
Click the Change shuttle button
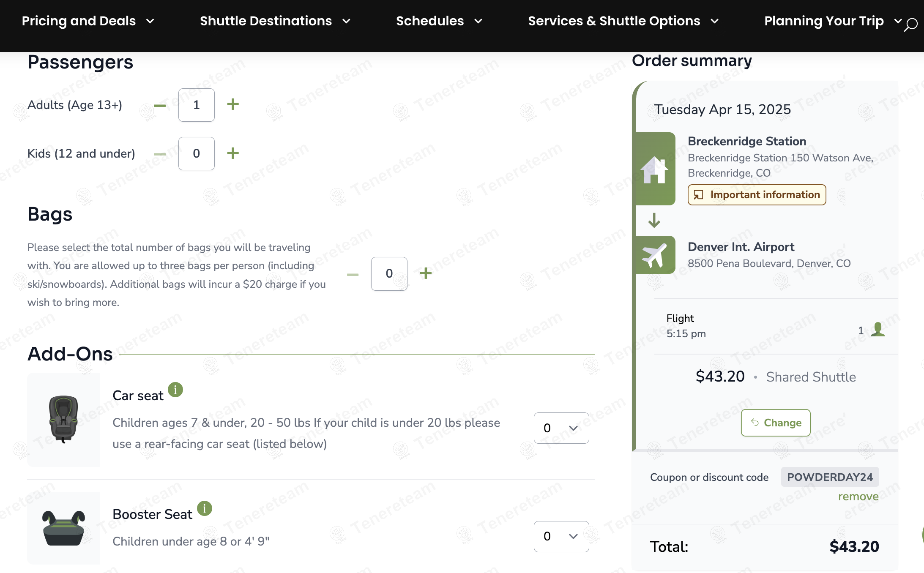click(775, 423)
